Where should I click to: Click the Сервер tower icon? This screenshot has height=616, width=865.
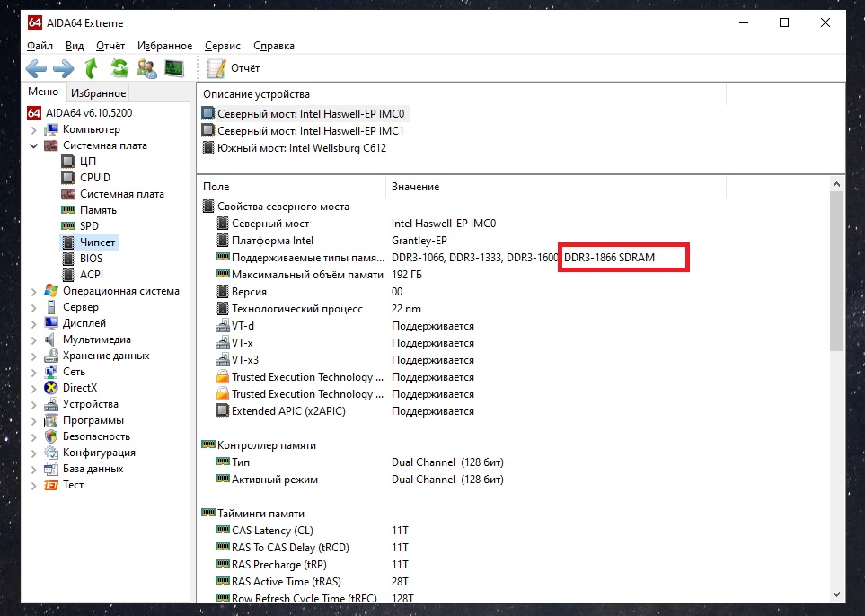[51, 307]
